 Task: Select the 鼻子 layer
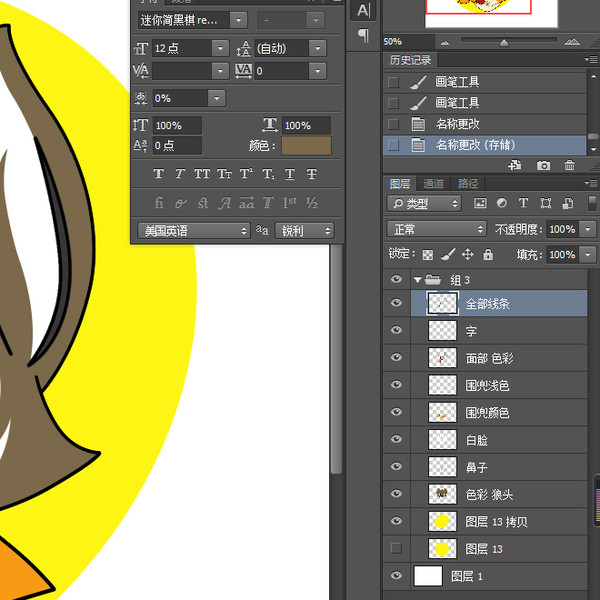point(499,467)
